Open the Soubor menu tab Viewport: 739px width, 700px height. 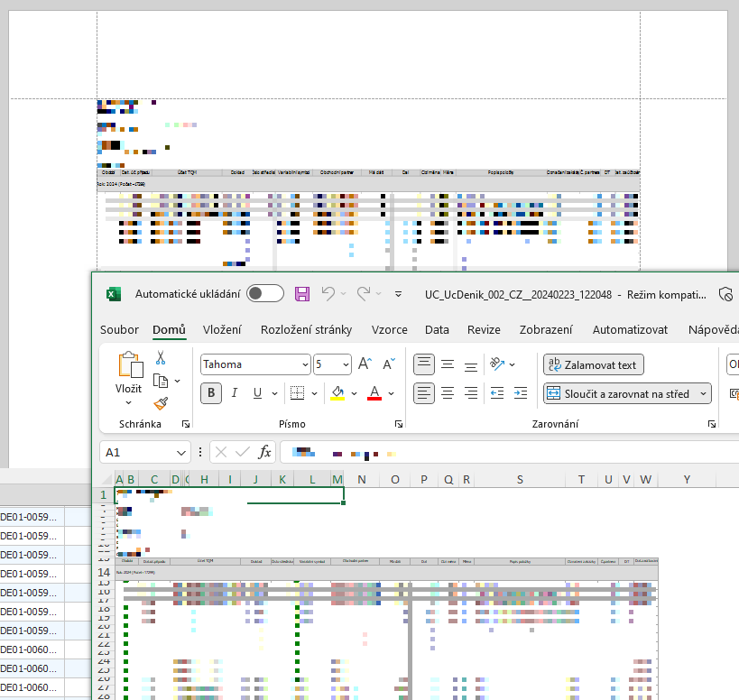click(119, 330)
